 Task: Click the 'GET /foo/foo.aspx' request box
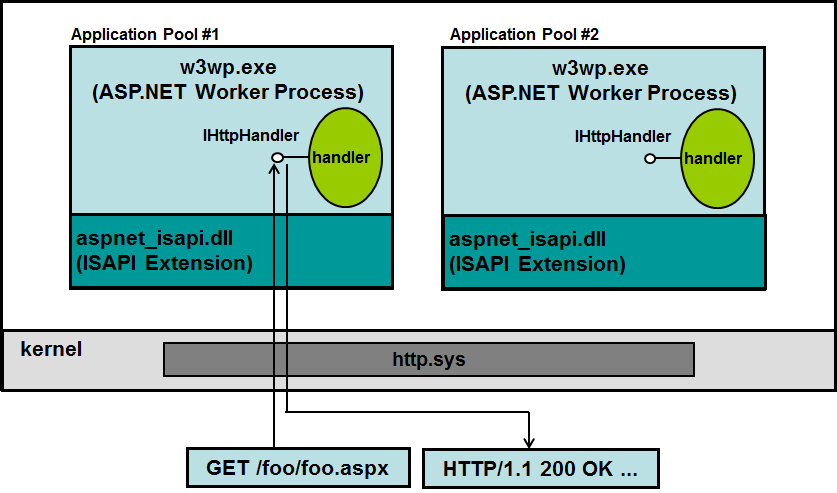coord(298,468)
